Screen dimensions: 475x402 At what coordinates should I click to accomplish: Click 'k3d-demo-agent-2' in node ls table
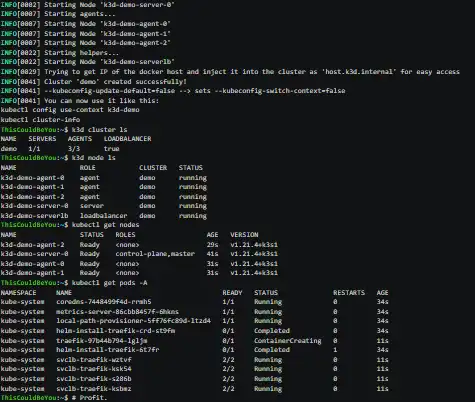[32, 197]
